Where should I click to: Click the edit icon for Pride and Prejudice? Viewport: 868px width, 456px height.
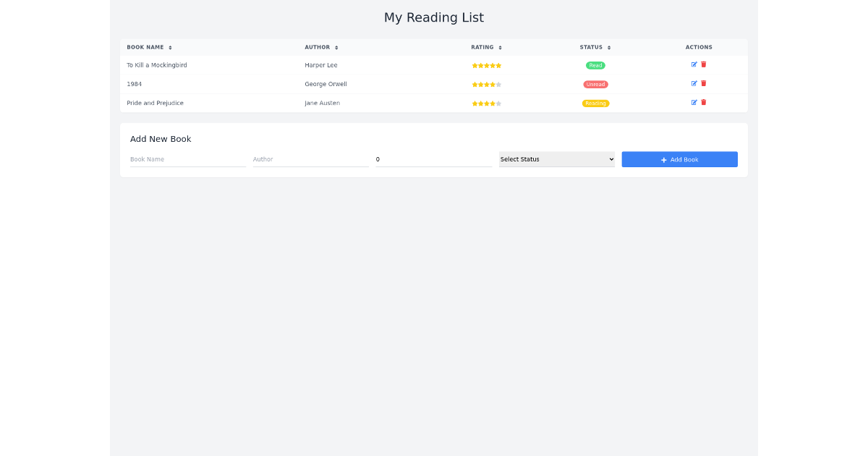point(694,103)
